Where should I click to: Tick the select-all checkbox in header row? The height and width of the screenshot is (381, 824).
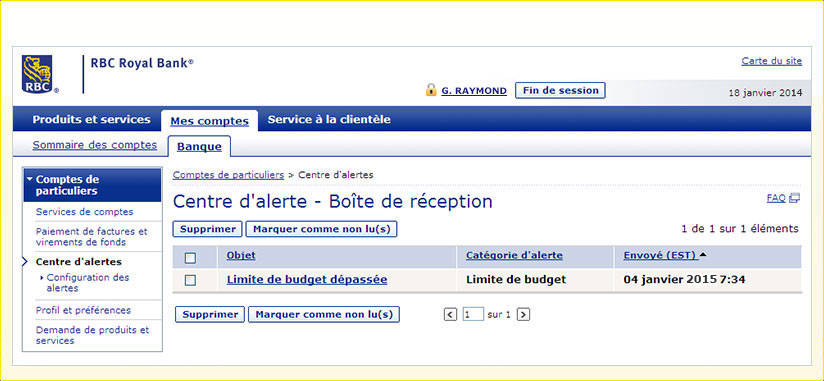coord(190,258)
